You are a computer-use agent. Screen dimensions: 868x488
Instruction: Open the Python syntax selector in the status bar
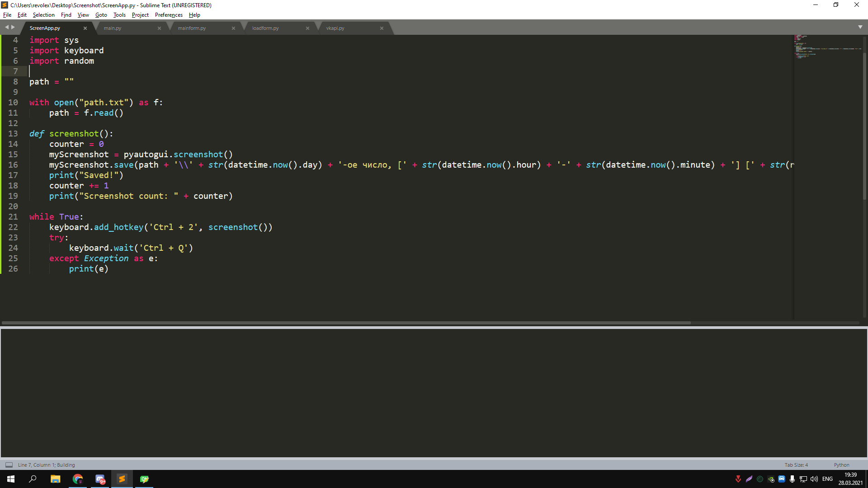coord(841,465)
